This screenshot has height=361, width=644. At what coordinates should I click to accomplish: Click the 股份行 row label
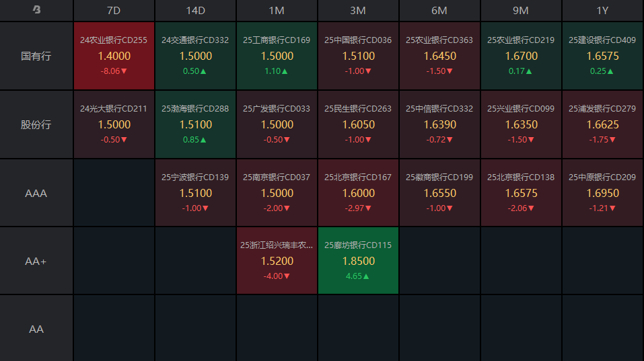pyautogui.click(x=36, y=124)
